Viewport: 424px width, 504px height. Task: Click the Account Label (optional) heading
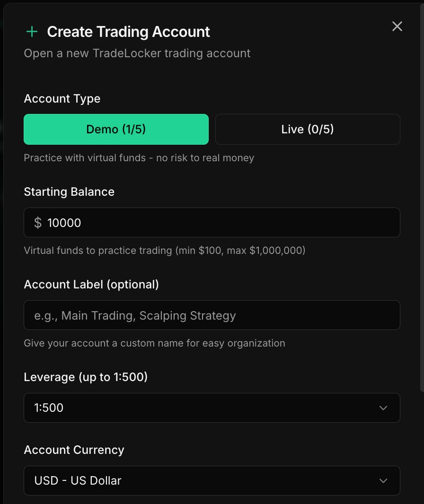click(x=91, y=285)
